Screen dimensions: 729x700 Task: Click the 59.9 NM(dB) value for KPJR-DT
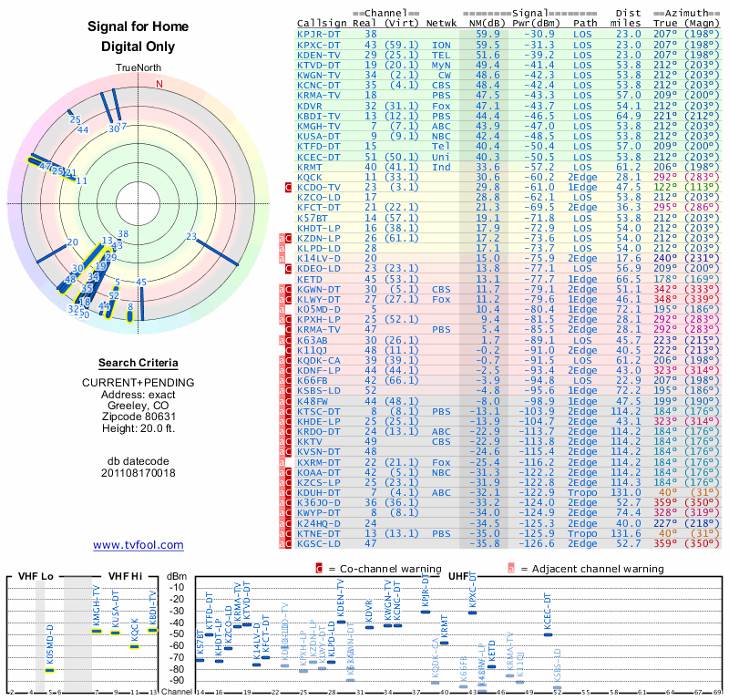[x=488, y=35]
